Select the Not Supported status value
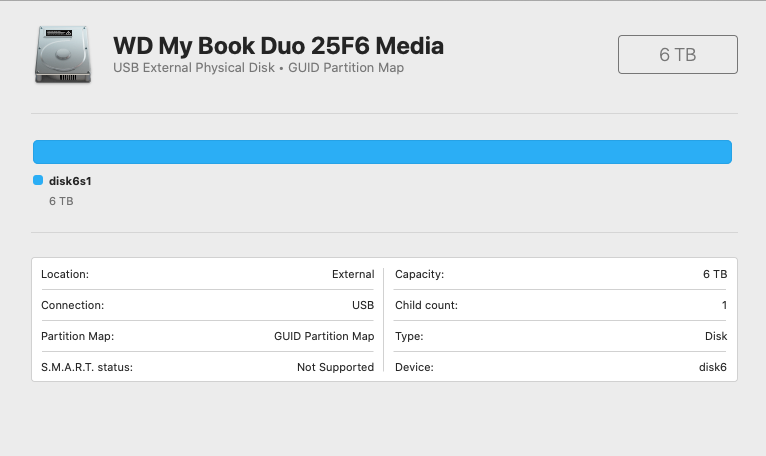766x456 pixels. (x=335, y=367)
